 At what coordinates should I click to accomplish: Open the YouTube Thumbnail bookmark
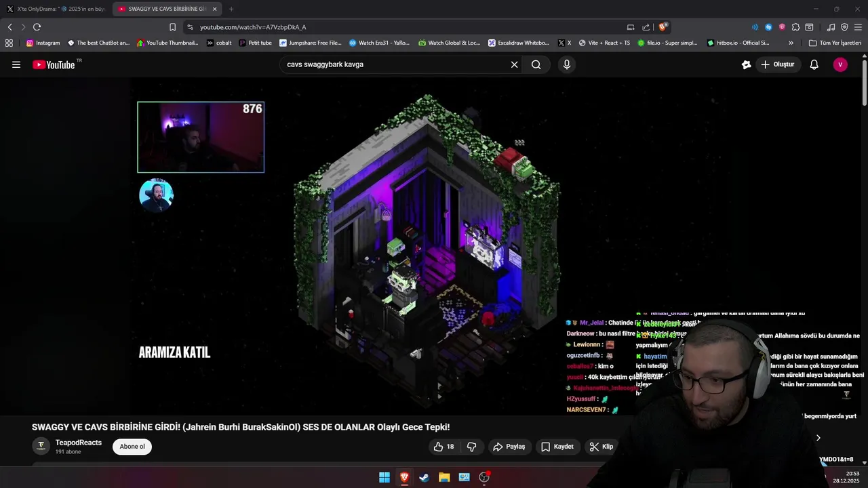(x=167, y=43)
